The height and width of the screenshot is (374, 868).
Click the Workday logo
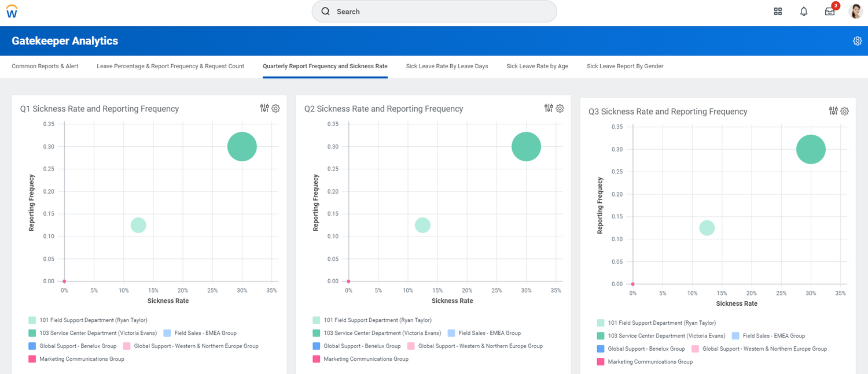[x=12, y=11]
